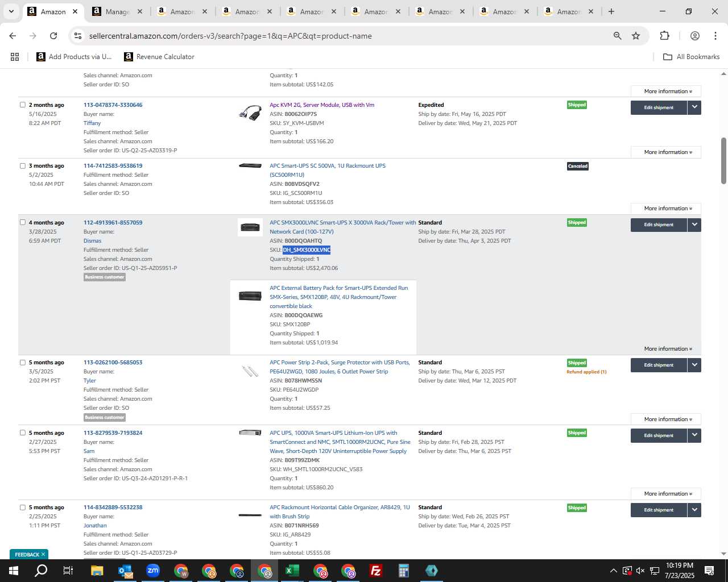The width and height of the screenshot is (728, 582).
Task: Click Edit shipment for Sam's order
Action: [x=659, y=435]
